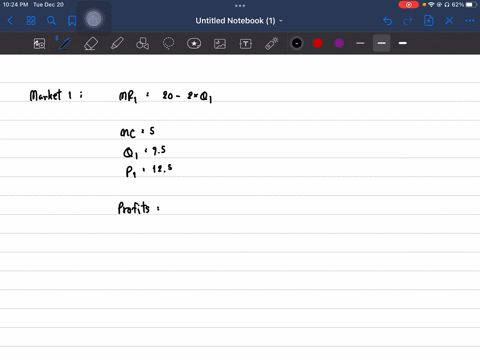Open the thumbnail grid view
Screen dimensions: 480x360
pyautogui.click(x=31, y=21)
